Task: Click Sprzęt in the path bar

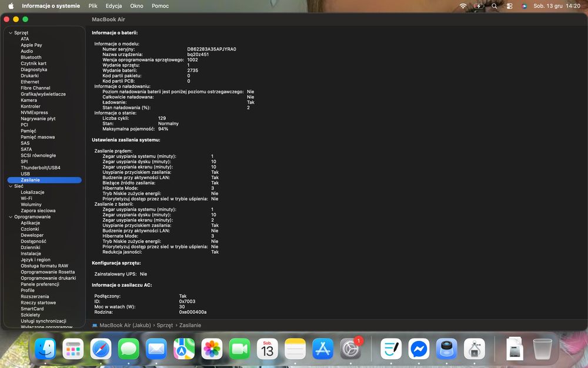Action: [165, 325]
